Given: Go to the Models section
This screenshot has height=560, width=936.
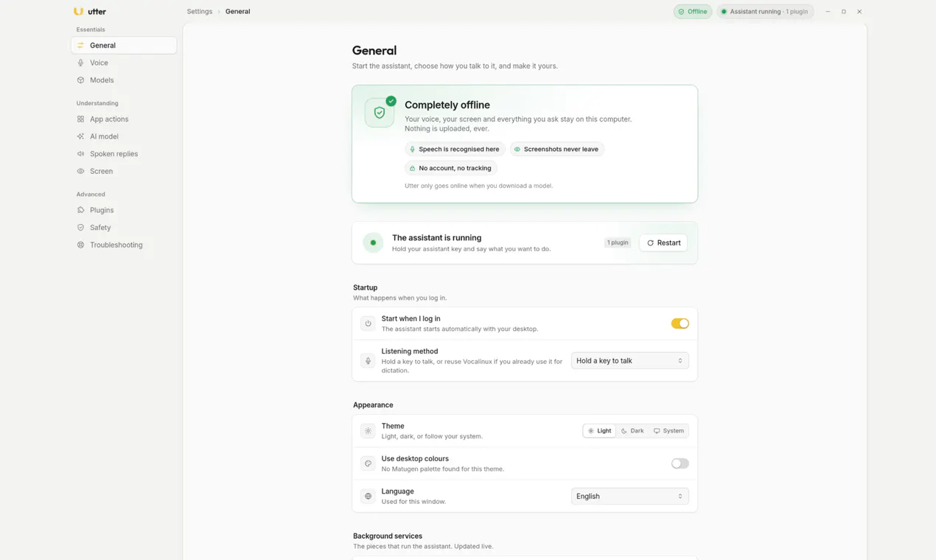Looking at the screenshot, I should (124, 80).
